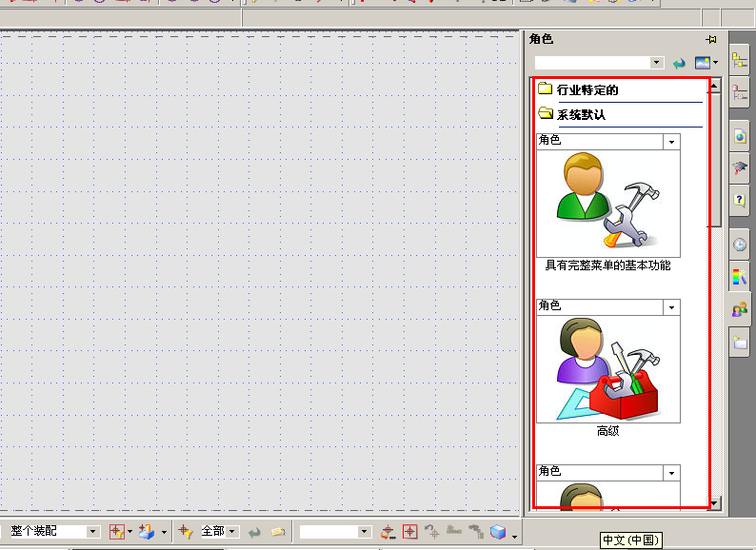Click the 中文 (中国) language tooltip
This screenshot has width=756, height=550.
point(631,540)
